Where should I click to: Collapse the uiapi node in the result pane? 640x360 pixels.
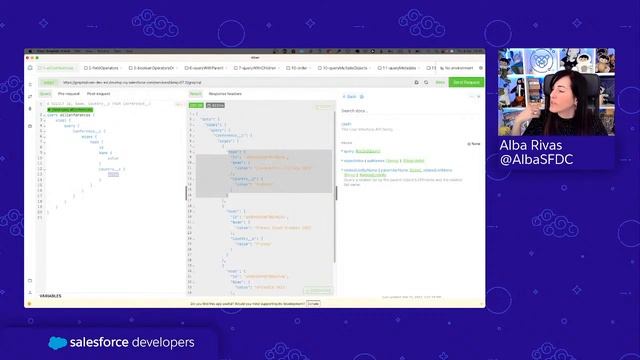(x=194, y=124)
